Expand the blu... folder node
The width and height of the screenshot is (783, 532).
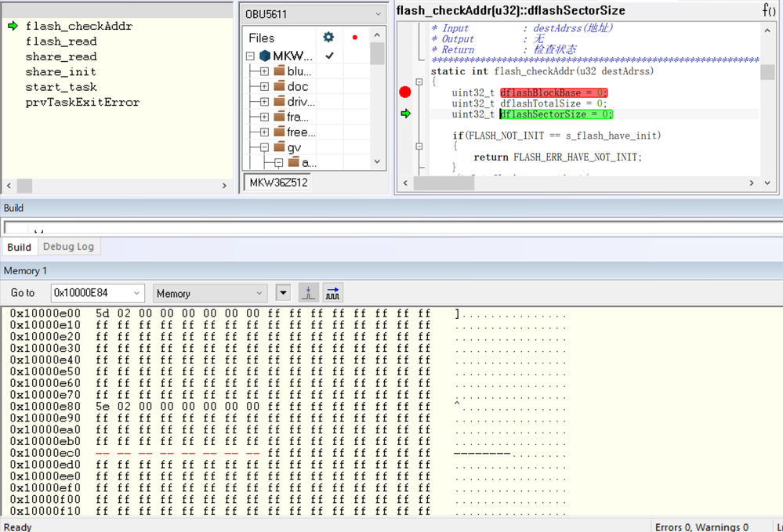[x=265, y=71]
